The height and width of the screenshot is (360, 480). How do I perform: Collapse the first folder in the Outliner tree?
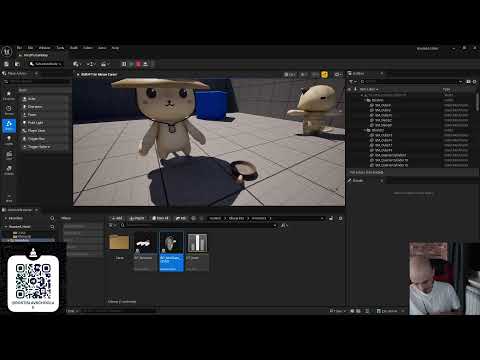pyautogui.click(x=364, y=100)
